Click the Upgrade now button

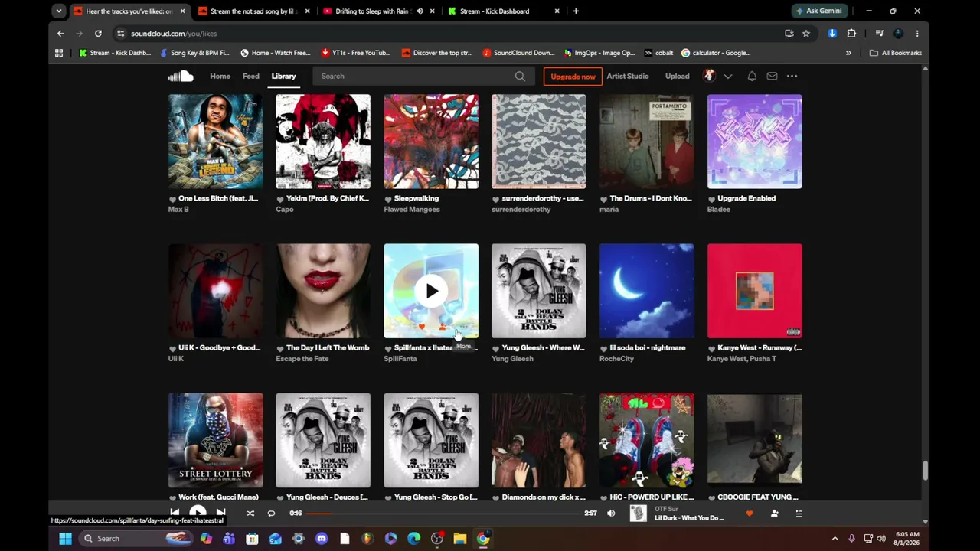(x=573, y=77)
